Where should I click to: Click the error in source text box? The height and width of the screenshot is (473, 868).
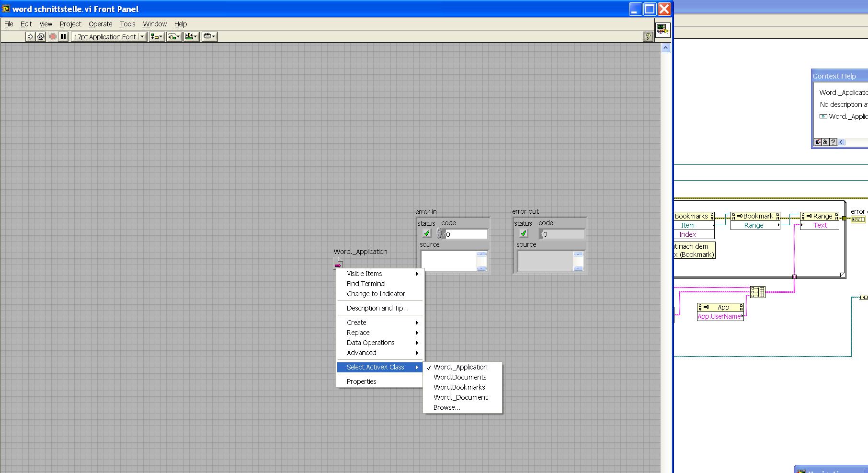449,261
